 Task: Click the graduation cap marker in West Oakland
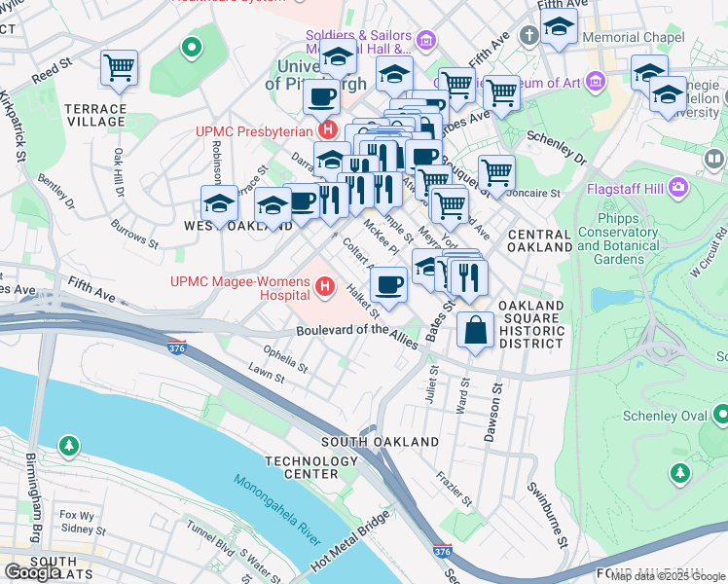pos(220,204)
